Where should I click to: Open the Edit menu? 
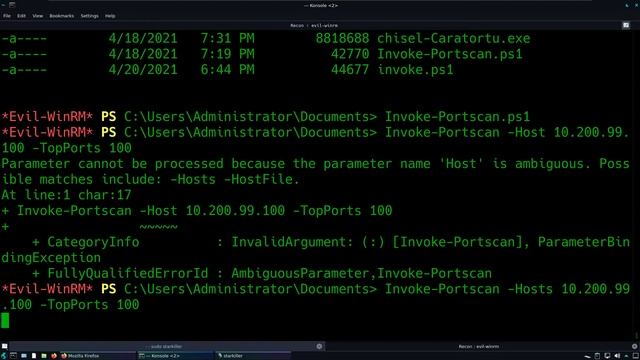point(21,16)
